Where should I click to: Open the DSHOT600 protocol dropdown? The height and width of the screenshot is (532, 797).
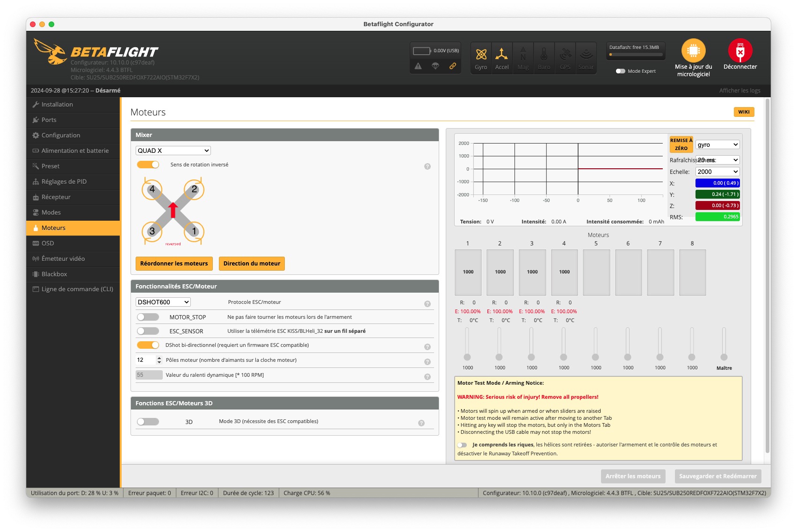pos(163,302)
